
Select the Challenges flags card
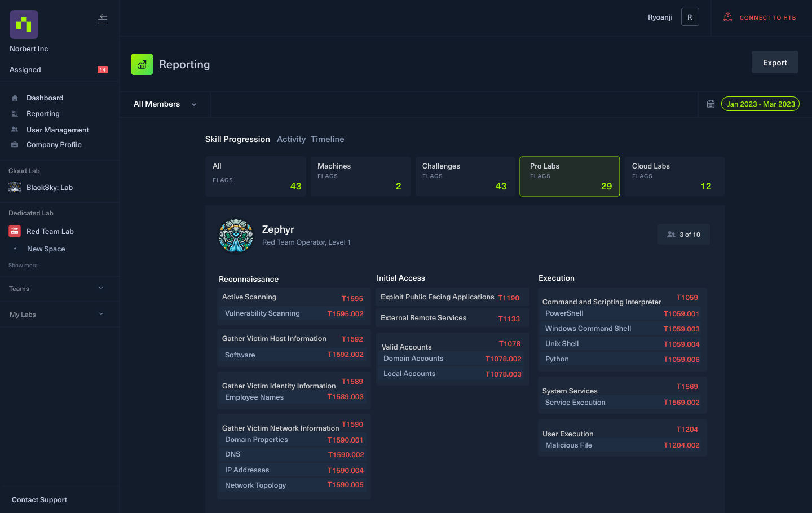pyautogui.click(x=465, y=176)
